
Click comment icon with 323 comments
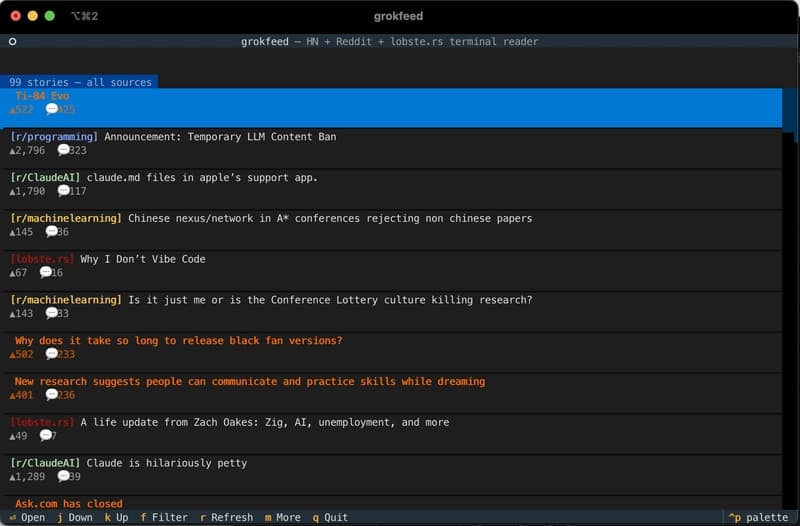(x=63, y=149)
